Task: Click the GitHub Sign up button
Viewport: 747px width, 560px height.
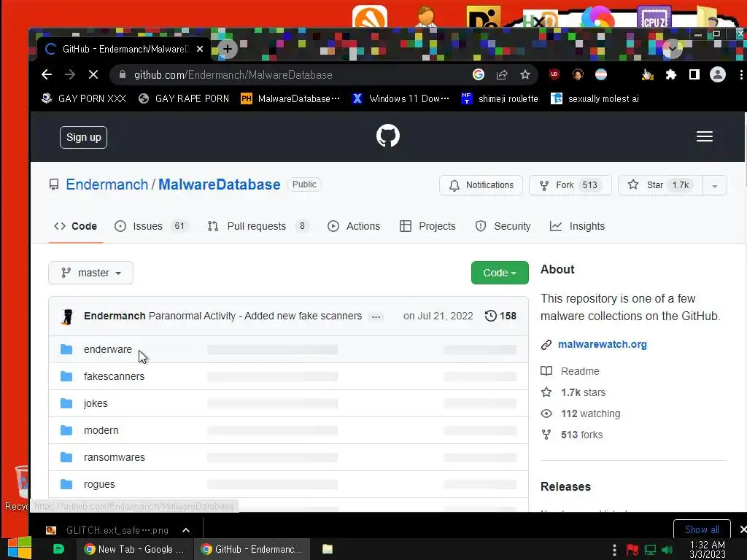Action: tap(83, 137)
